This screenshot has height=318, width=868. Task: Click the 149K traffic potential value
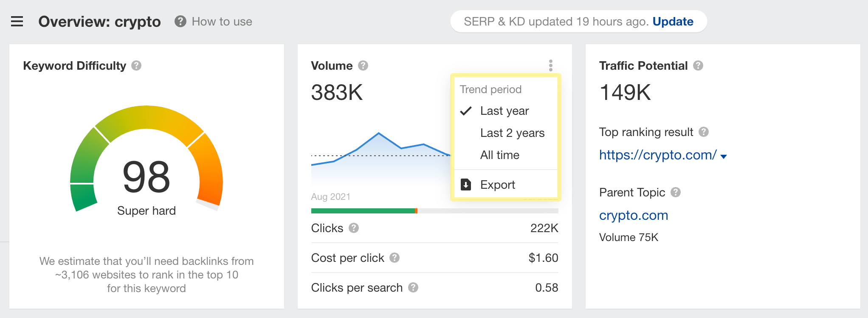coord(625,92)
